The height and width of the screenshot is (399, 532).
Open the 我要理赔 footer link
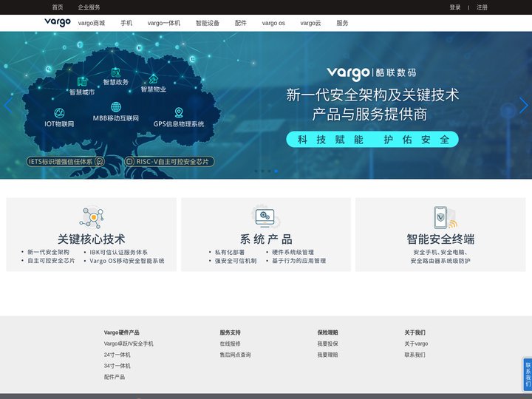(328, 355)
